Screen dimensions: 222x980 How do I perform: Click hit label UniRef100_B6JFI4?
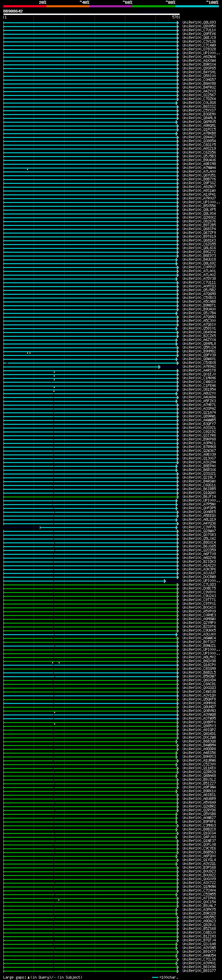[199, 496]
